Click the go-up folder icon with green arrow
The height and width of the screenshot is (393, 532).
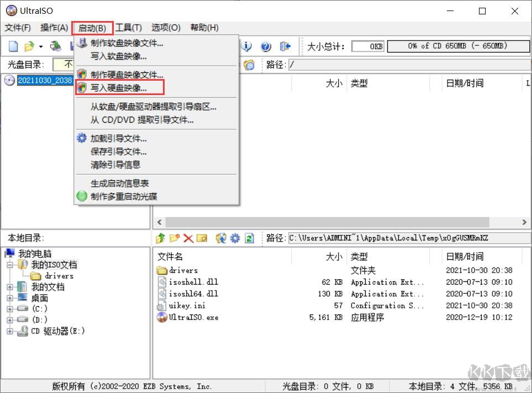pos(161,238)
